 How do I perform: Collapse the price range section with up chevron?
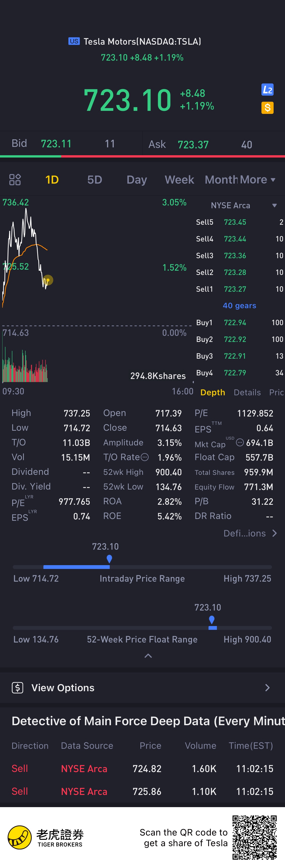point(148,656)
